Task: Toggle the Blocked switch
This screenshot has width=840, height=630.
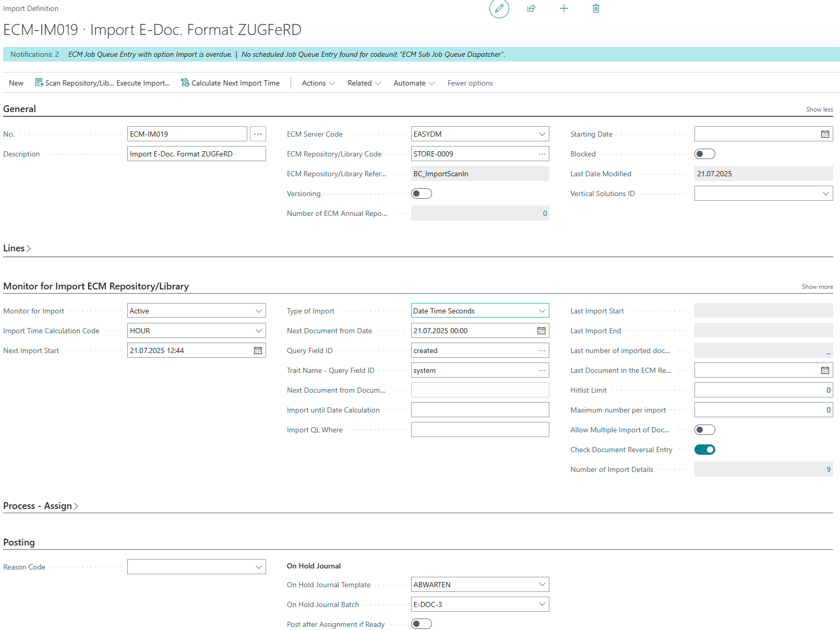Action: coord(704,154)
